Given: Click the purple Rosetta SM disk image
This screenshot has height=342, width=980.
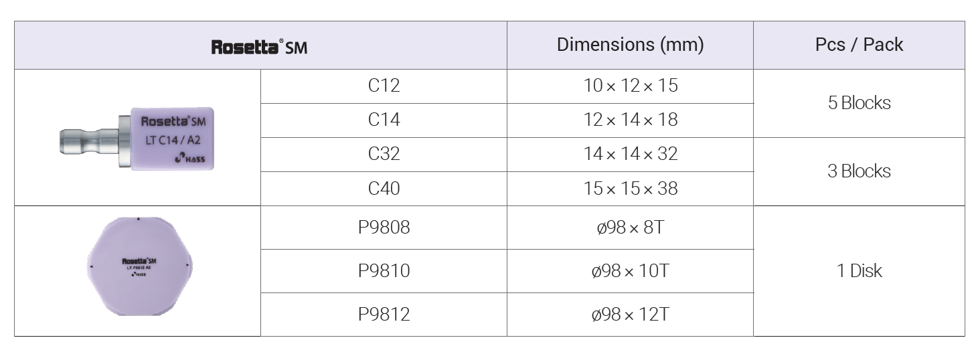Looking at the screenshot, I should point(139,266).
